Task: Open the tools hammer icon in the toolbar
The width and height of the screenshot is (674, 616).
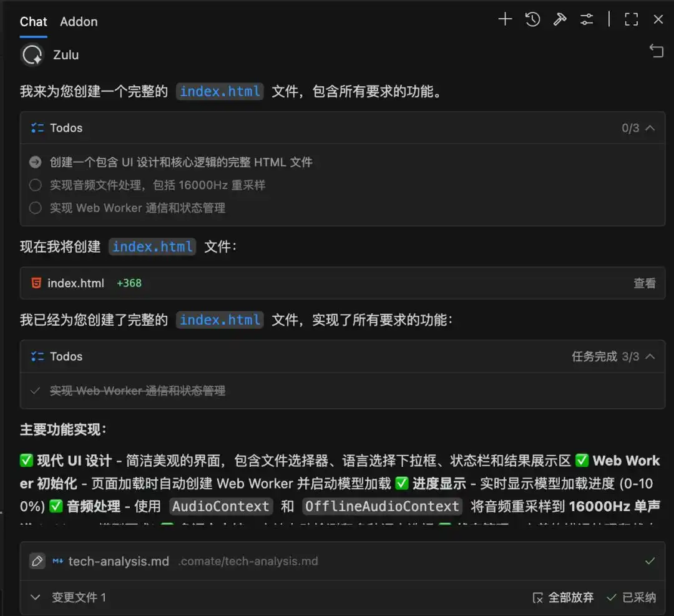Action: pos(560,19)
